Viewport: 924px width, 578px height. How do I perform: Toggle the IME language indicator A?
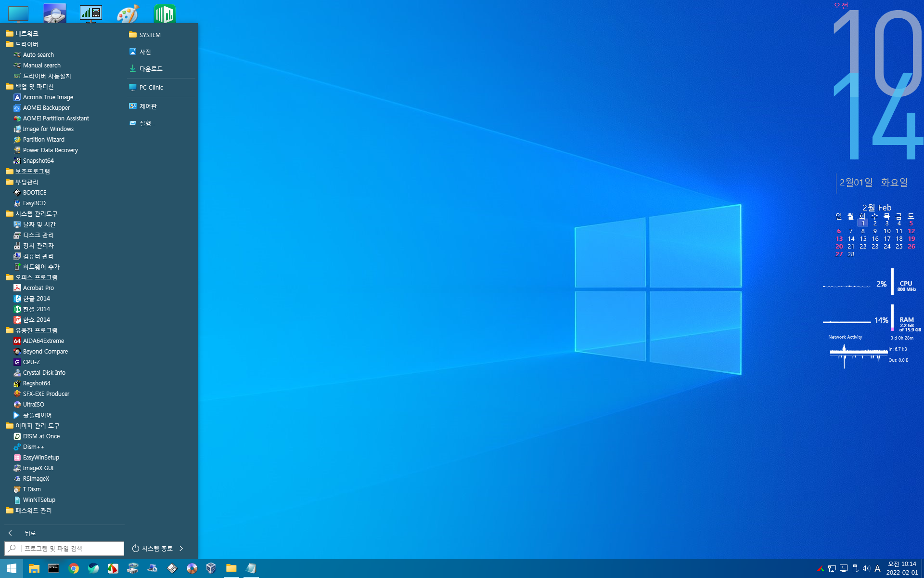point(877,568)
